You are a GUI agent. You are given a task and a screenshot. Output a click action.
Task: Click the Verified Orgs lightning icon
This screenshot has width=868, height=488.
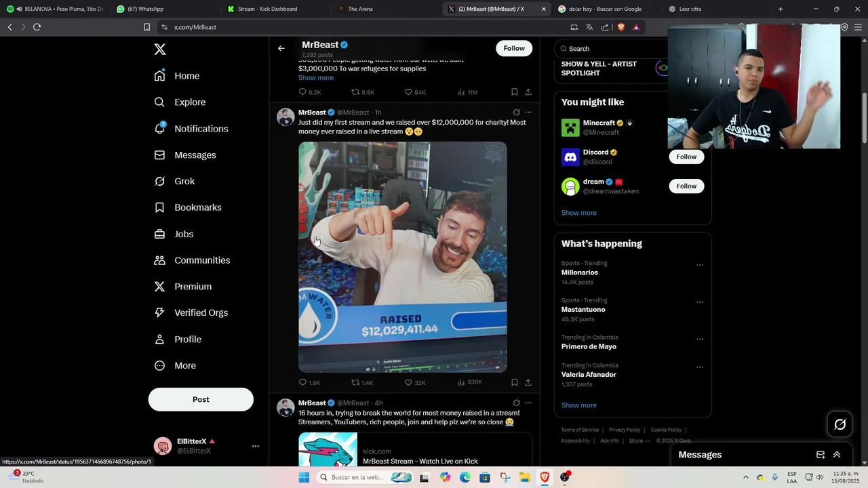[160, 312]
